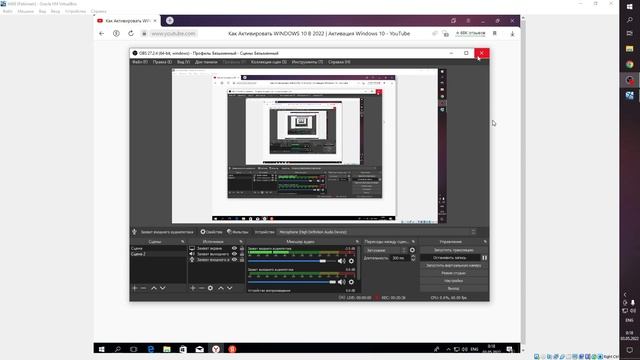The image size is (640, 360).
Task: Open OBS Док-панели menu
Action: pyautogui.click(x=206, y=62)
